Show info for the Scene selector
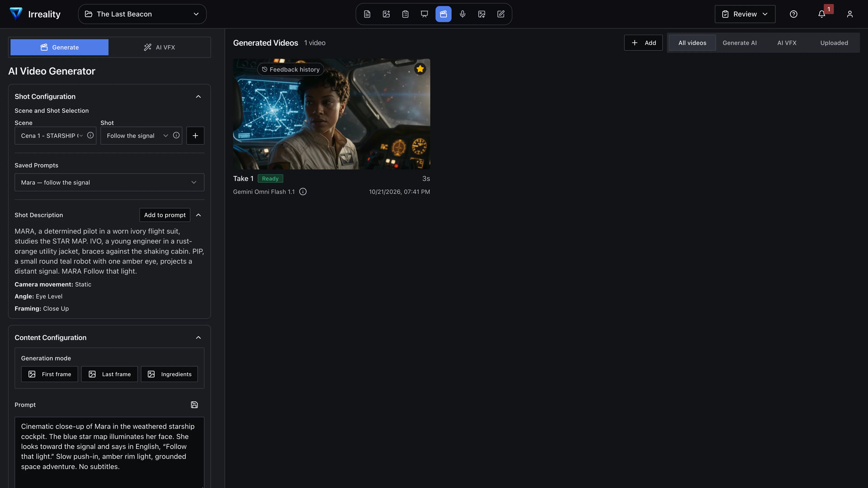Image resolution: width=868 pixels, height=488 pixels. pos(90,135)
